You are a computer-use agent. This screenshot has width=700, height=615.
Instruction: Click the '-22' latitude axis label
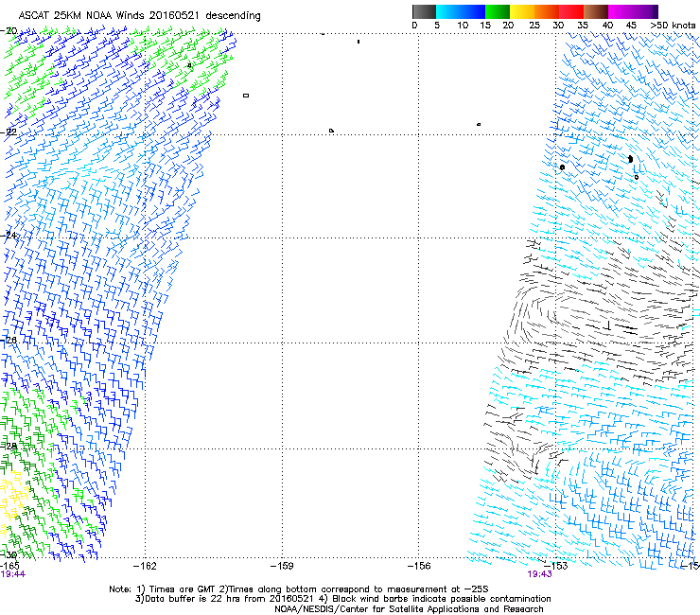[x=9, y=132]
